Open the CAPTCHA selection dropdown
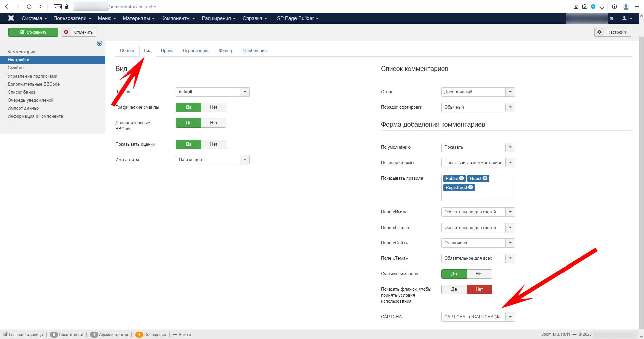 click(478, 317)
